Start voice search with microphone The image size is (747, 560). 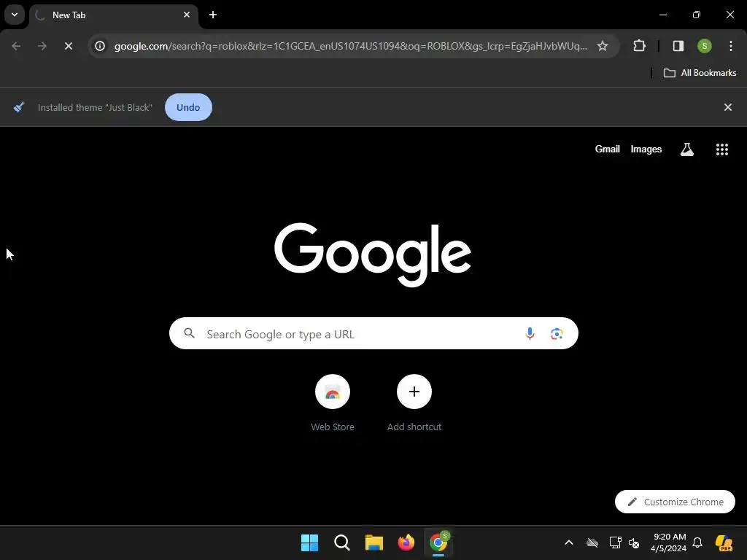(x=530, y=334)
